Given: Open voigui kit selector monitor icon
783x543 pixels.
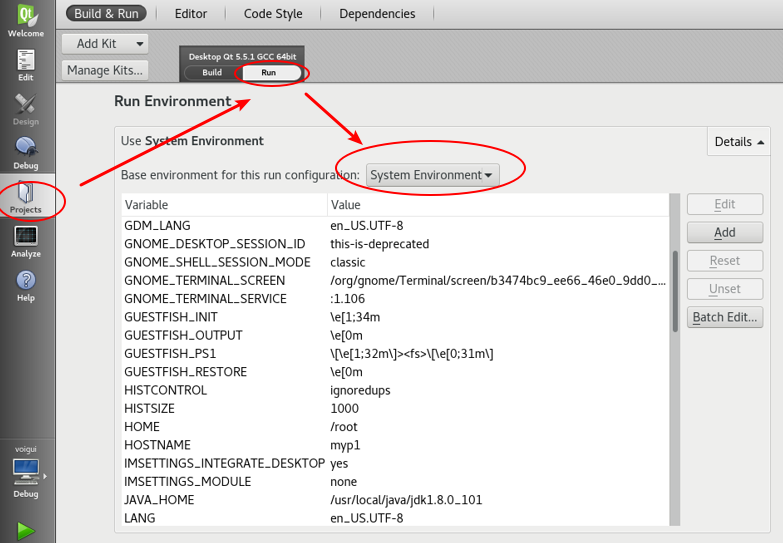Looking at the screenshot, I should tap(26, 472).
